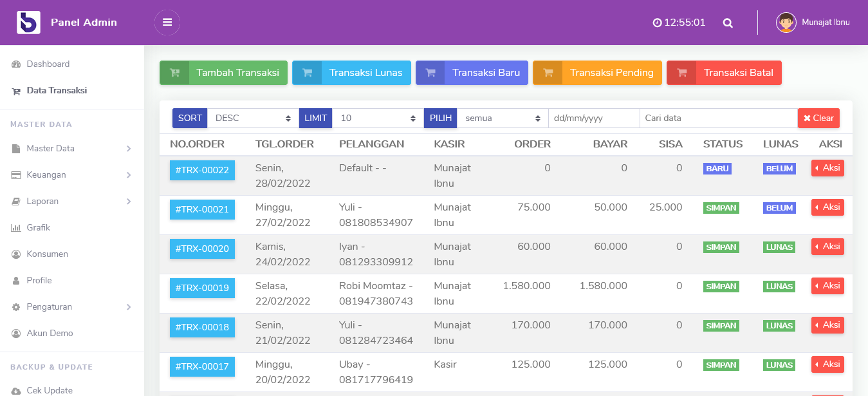Open order #TRX-00020 link
The width and height of the screenshot is (868, 396).
point(202,249)
